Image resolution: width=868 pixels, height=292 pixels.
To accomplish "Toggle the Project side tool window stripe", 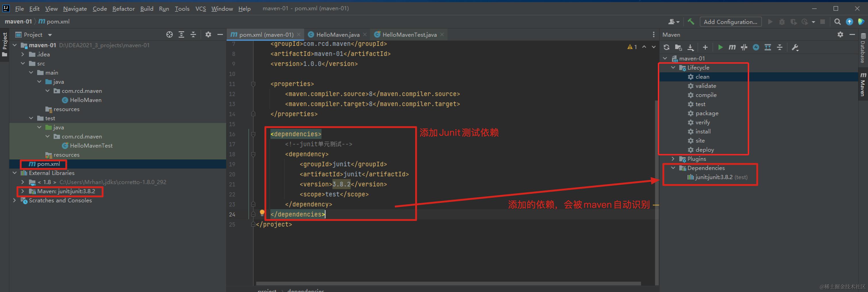I will point(5,44).
